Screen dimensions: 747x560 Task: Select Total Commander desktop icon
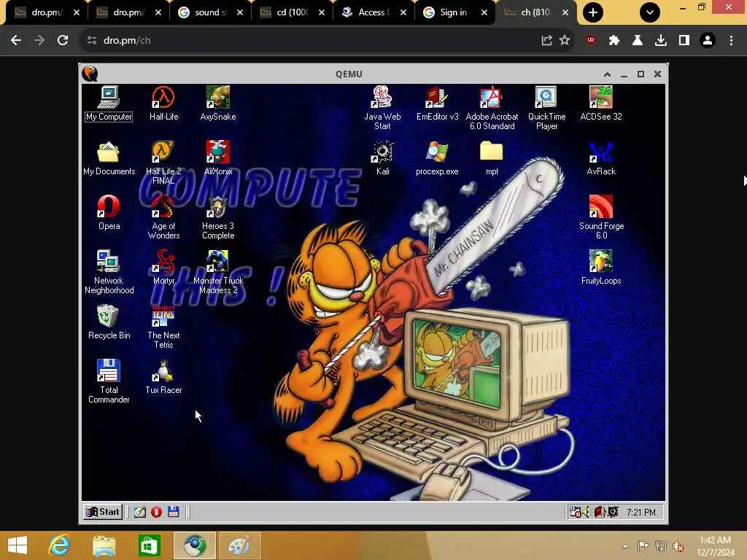click(x=109, y=382)
